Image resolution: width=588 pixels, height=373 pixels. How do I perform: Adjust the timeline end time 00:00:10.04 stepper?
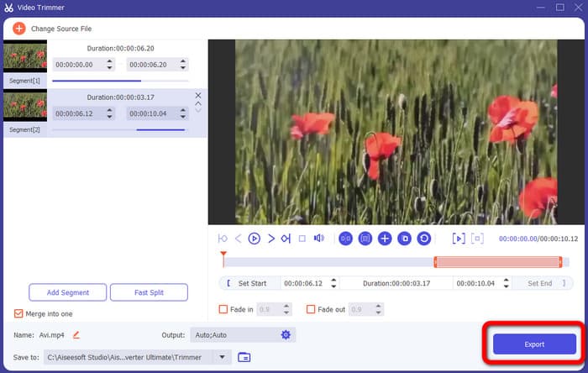click(x=507, y=283)
